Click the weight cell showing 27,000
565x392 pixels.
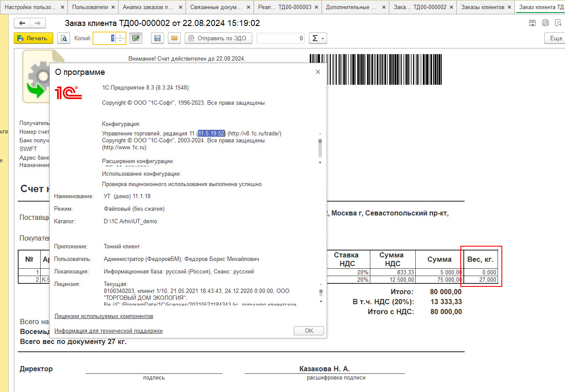click(481, 280)
